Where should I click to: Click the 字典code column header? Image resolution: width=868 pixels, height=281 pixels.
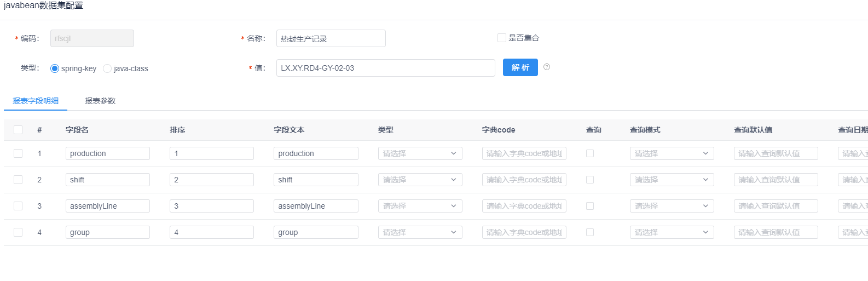tap(499, 130)
